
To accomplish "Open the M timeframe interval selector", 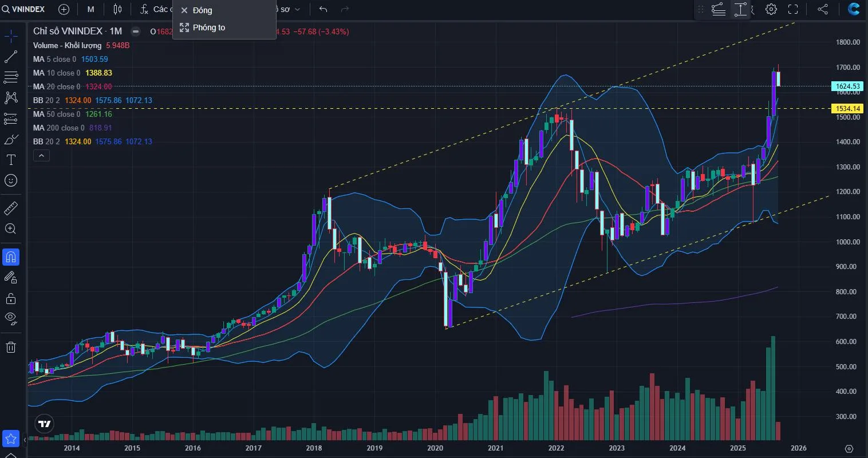I will click(91, 9).
